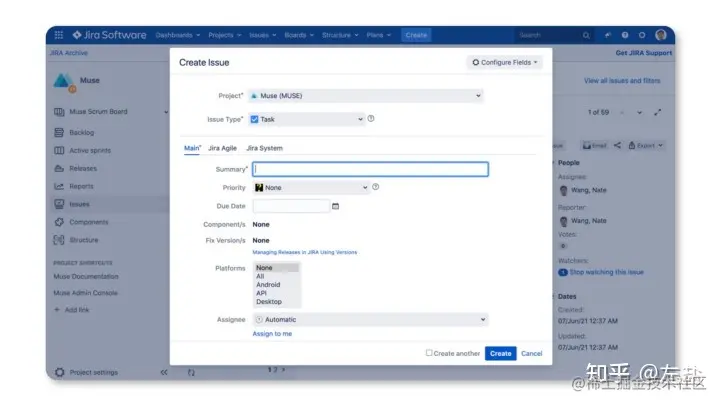Switch to the Main tab
This screenshot has height=405, width=720.
[192, 148]
